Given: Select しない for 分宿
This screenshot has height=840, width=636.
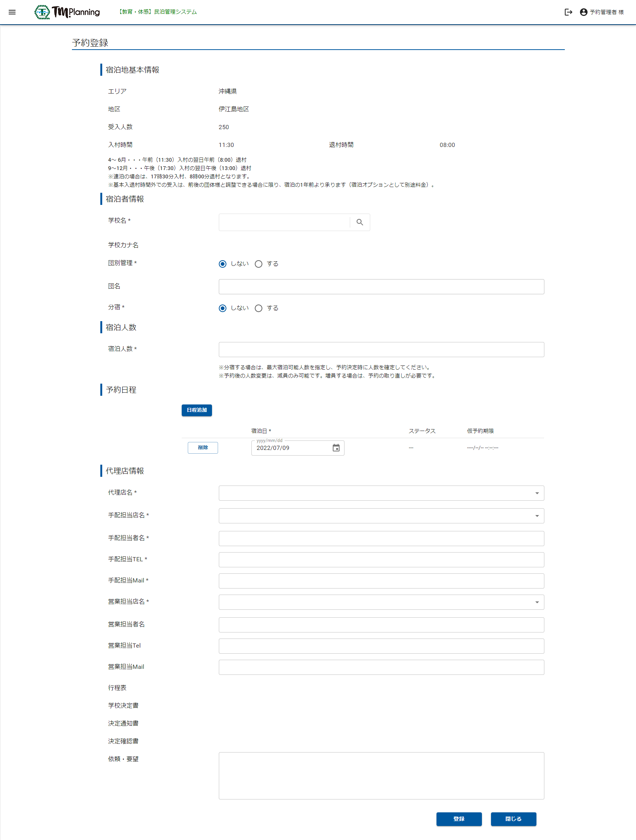Looking at the screenshot, I should pos(223,308).
